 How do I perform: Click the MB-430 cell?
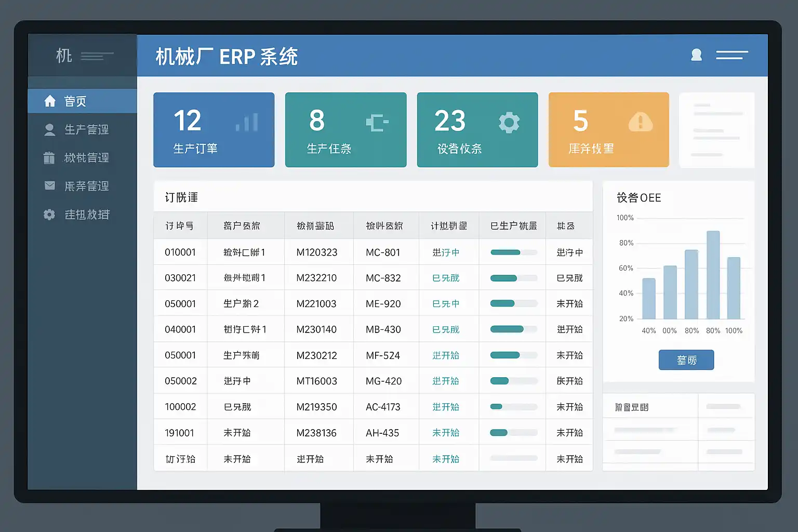coord(383,329)
